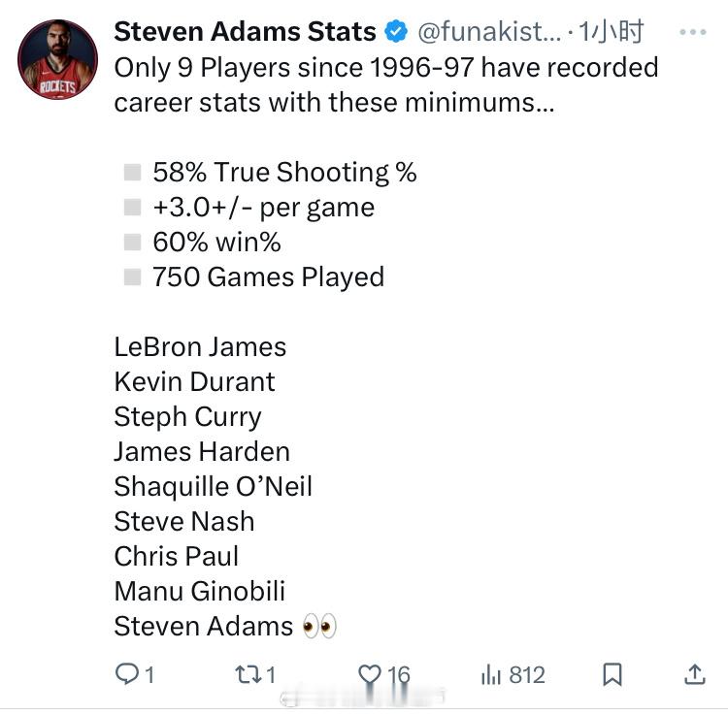The height and width of the screenshot is (715, 728).
Task: Click the square bullet beside +3.0+/- per game
Action: tap(132, 207)
